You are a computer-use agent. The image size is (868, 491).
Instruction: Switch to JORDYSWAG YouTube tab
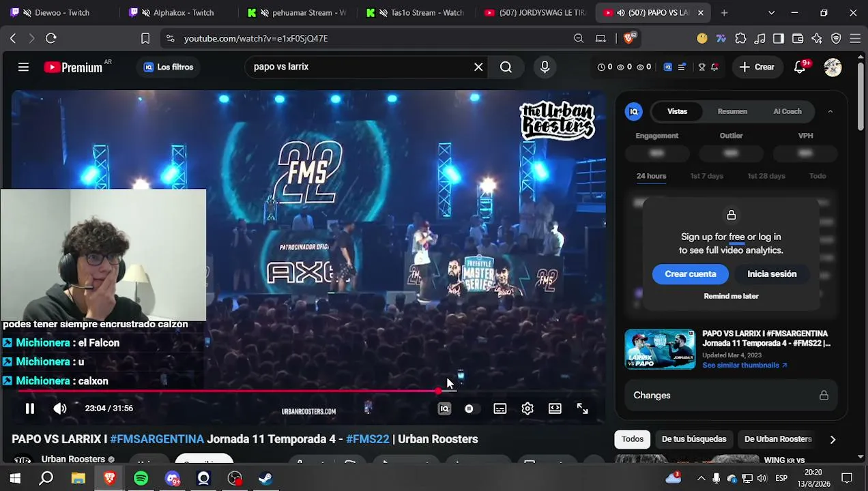(536, 12)
